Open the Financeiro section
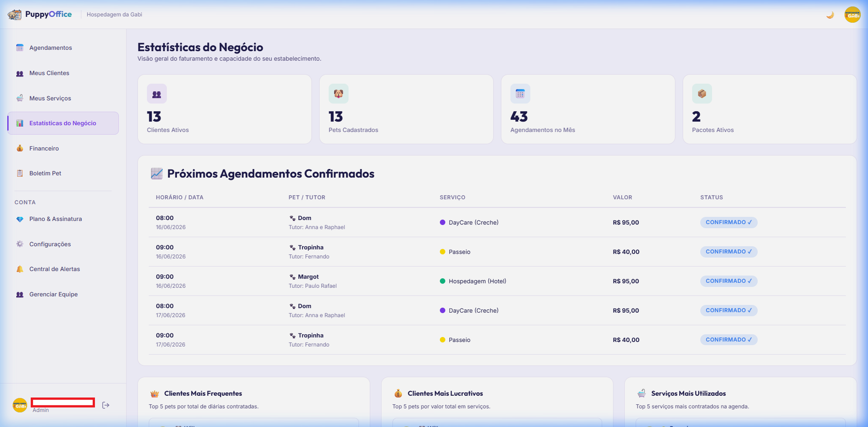This screenshot has height=427, width=868. click(63, 148)
